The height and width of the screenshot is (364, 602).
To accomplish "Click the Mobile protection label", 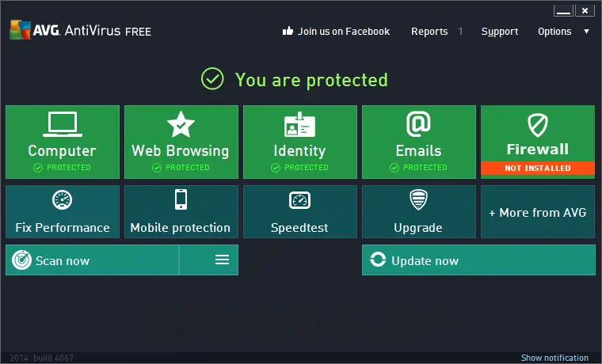I will point(181,228).
